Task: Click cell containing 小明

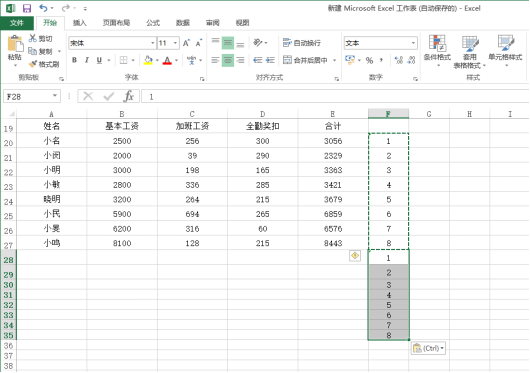Action: click(52, 170)
